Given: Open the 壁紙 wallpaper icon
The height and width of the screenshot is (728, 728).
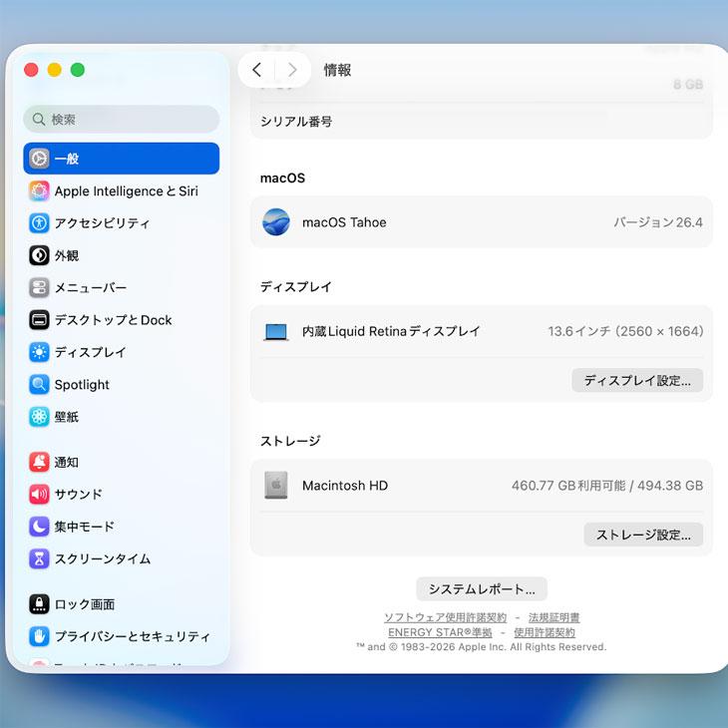Looking at the screenshot, I should [x=39, y=417].
